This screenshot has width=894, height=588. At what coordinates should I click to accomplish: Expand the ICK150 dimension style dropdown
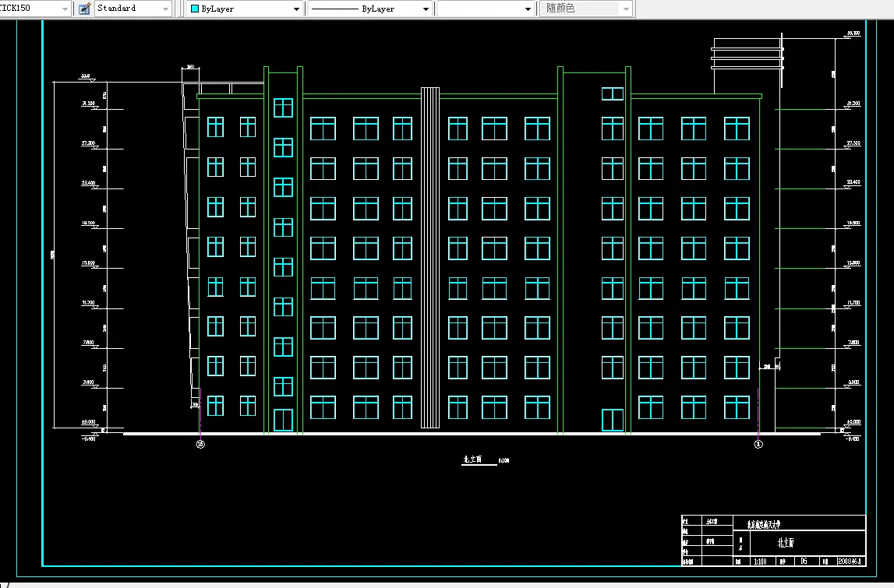coord(65,9)
